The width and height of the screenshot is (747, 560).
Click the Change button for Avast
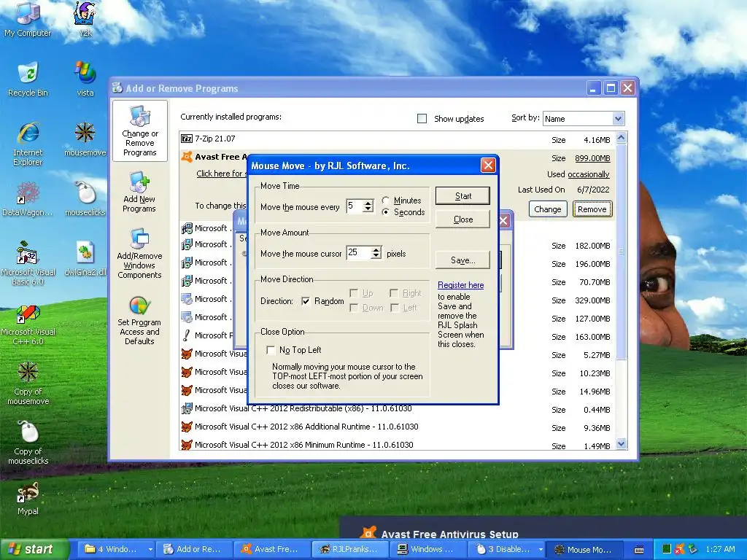pos(547,209)
